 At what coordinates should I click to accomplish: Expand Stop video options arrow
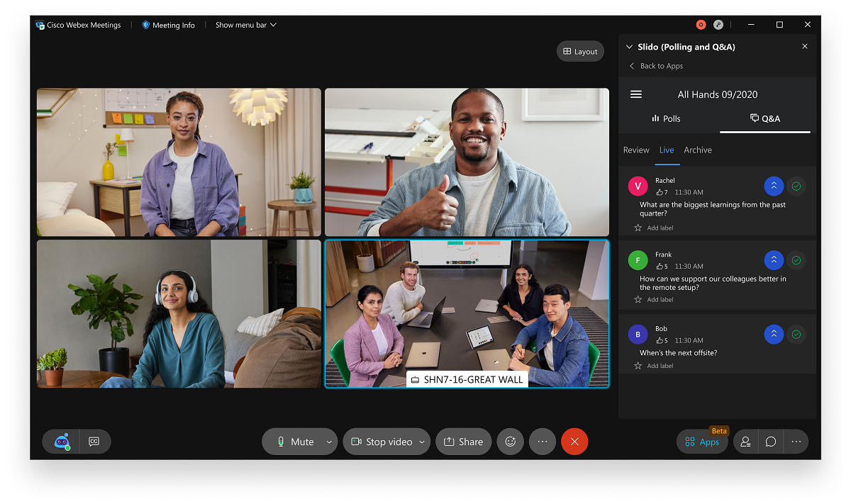(x=422, y=442)
